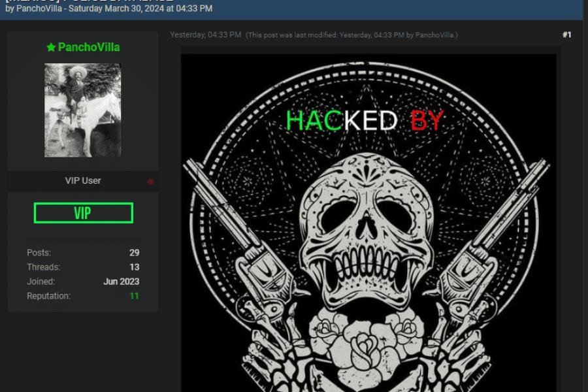The width and height of the screenshot is (588, 392).
Task: Click the "Yesterday, 04:33 PM" post timestamp
Action: (206, 35)
